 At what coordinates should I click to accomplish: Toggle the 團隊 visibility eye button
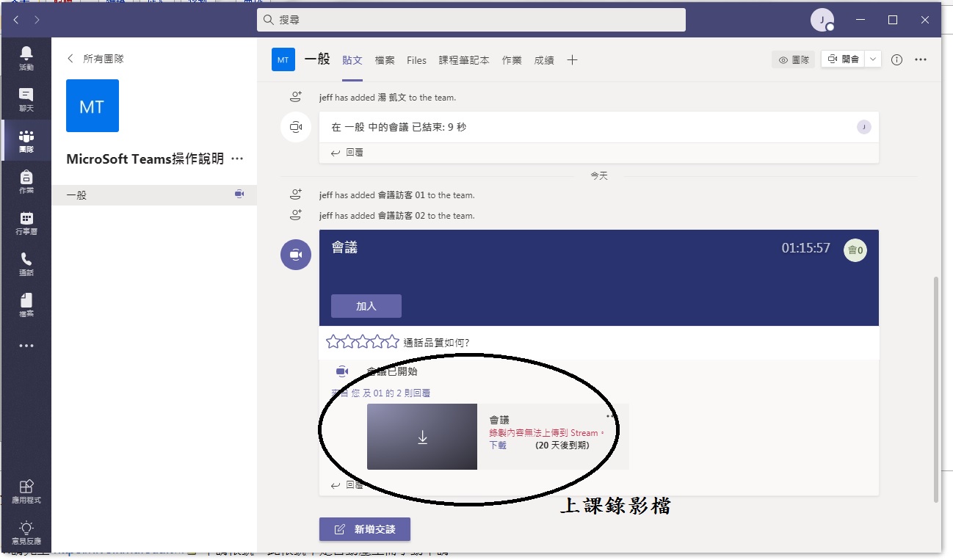[794, 60]
